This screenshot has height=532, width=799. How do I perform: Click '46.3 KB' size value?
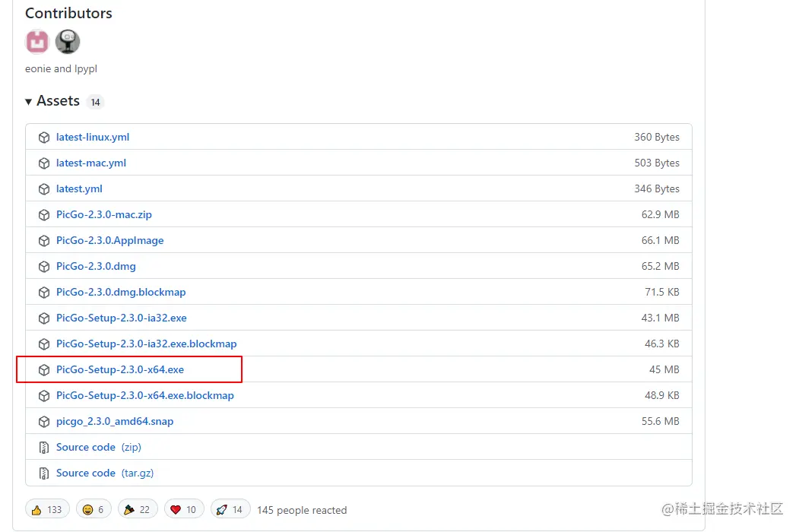pyautogui.click(x=662, y=344)
